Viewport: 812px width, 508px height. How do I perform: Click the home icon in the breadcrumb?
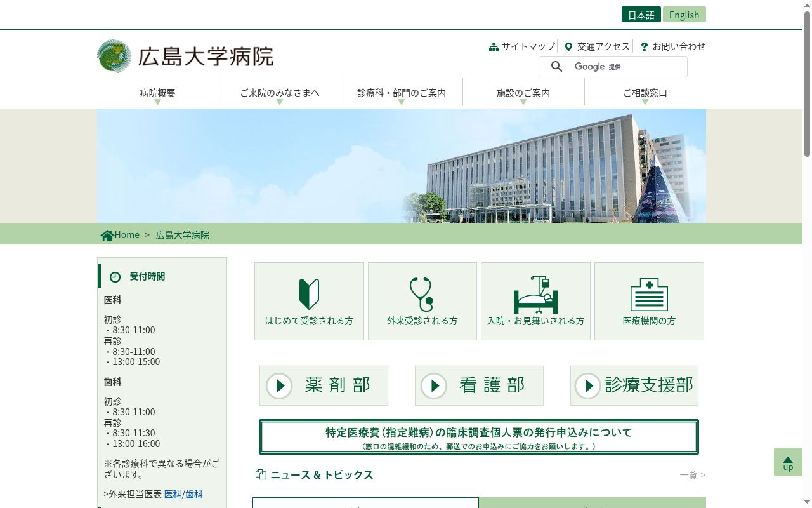coord(107,235)
